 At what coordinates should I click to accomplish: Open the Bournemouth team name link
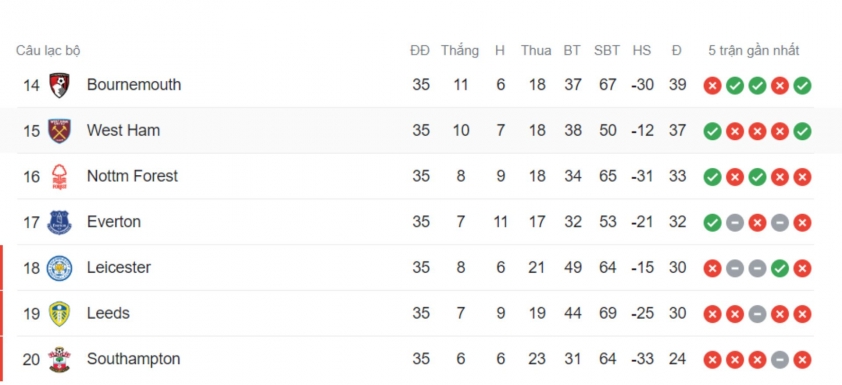click(x=134, y=85)
